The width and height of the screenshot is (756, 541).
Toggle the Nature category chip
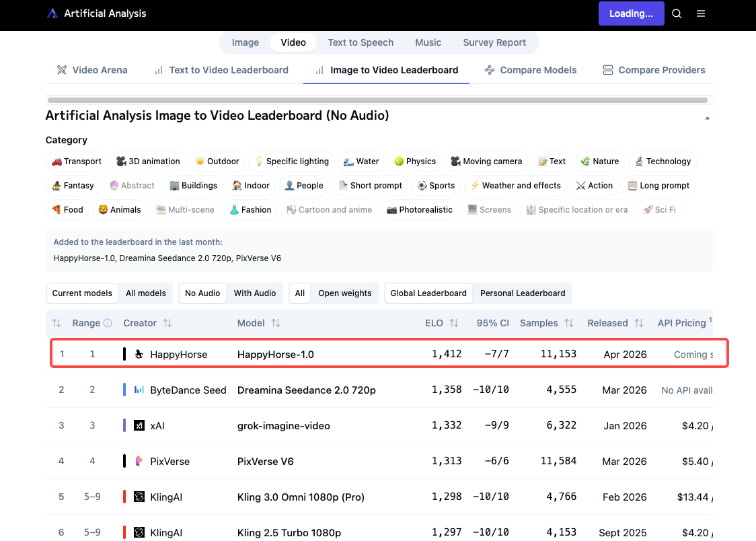coord(600,161)
